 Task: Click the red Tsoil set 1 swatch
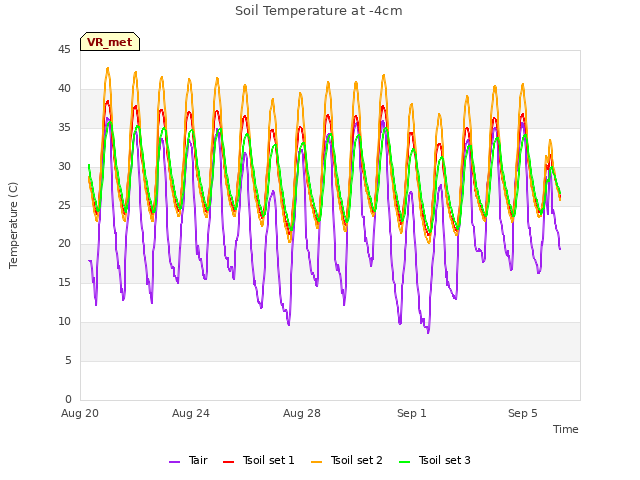[x=228, y=462]
